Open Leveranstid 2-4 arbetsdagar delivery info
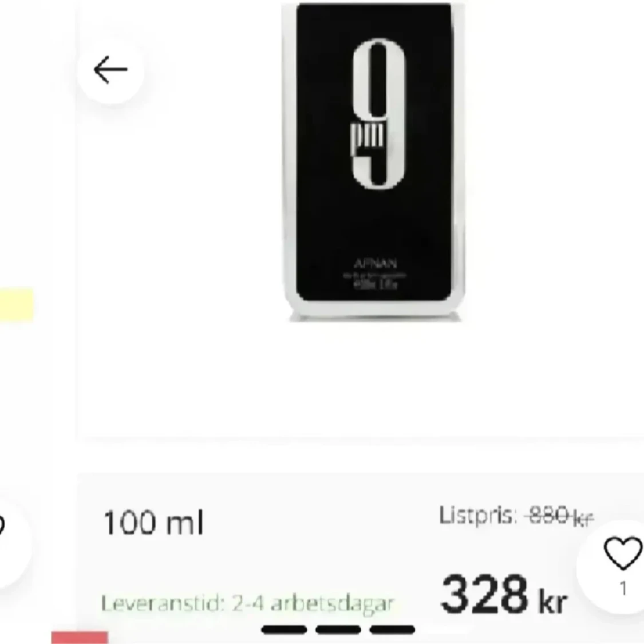This screenshot has width=644, height=644. (247, 603)
